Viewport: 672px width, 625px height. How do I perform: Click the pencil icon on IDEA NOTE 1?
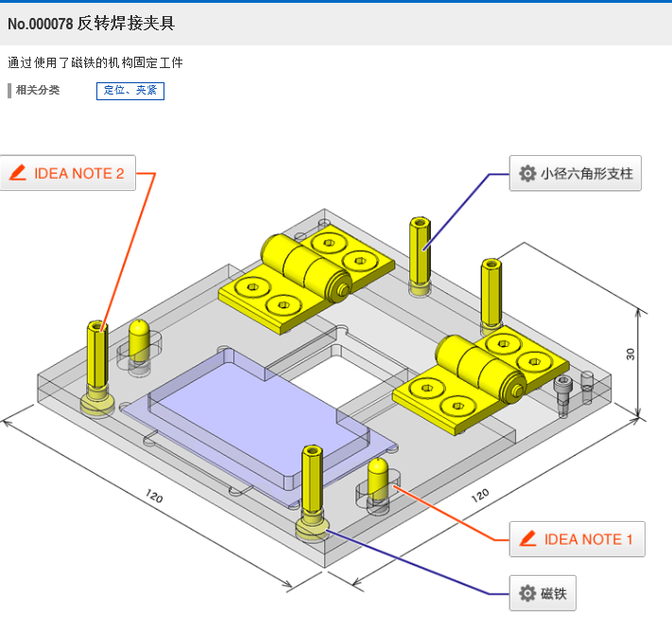point(528,539)
